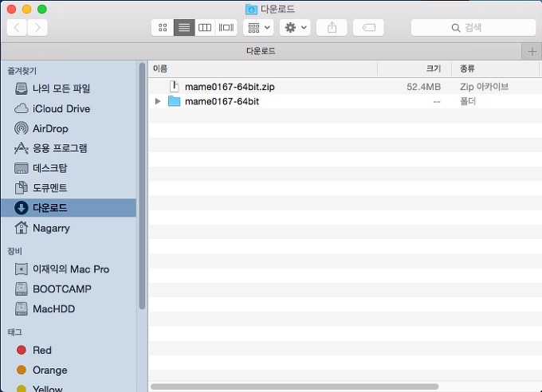
Task: Close the Finder window
Action: [11, 9]
